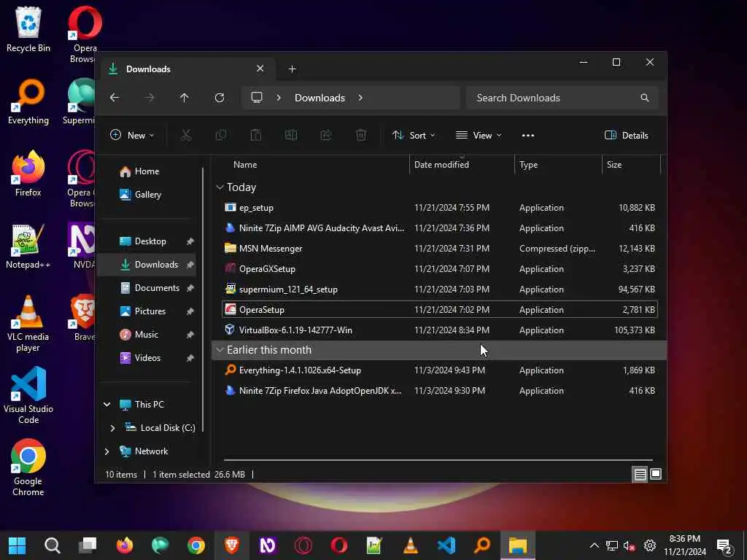Viewport: 747px width, 560px height.
Task: Select the MSN Messenger zipped folder
Action: (440, 249)
